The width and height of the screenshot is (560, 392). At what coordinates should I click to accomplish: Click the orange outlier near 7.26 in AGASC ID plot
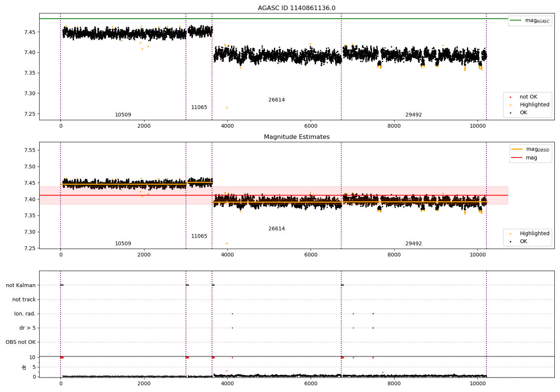pyautogui.click(x=227, y=108)
